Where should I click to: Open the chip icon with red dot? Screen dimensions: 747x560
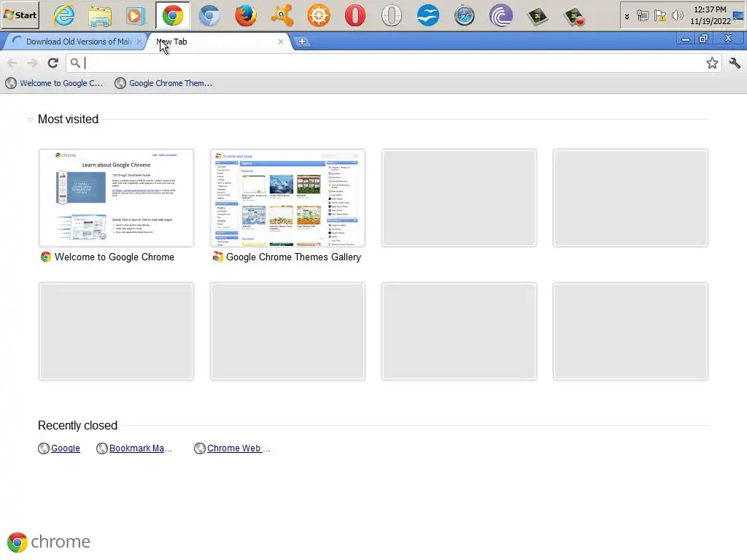click(x=574, y=16)
